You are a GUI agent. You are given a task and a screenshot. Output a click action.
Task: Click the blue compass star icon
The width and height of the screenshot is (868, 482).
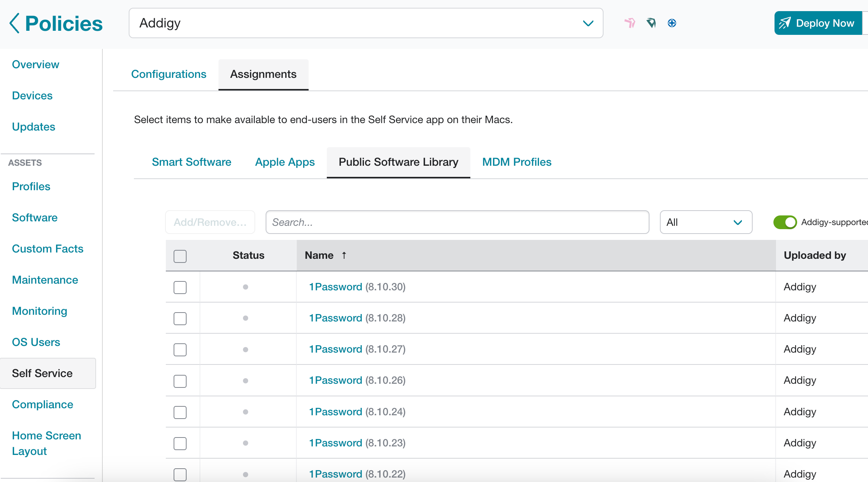(672, 23)
